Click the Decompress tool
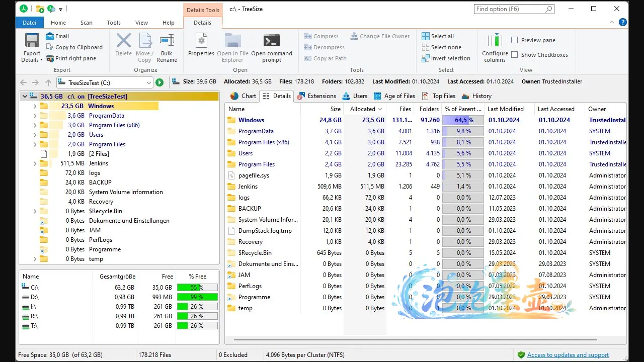Screen dimensions: 644x362 pyautogui.click(x=324, y=47)
